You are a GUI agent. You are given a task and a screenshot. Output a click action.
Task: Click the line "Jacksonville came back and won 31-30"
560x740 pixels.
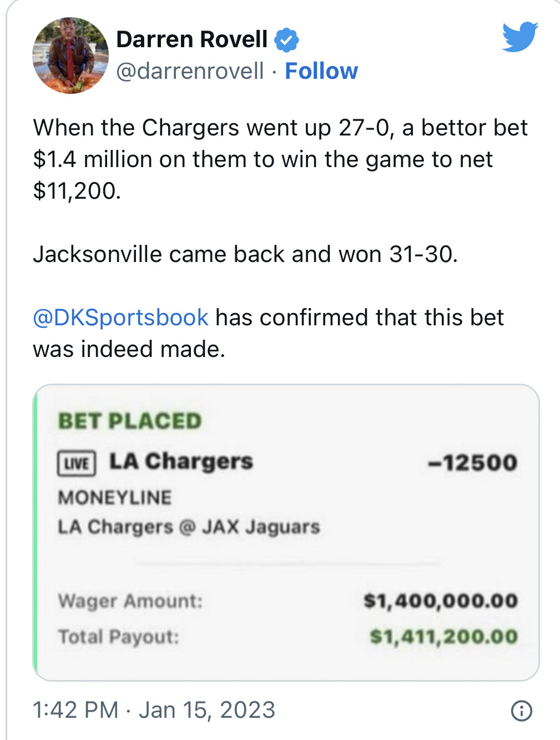coord(245,254)
